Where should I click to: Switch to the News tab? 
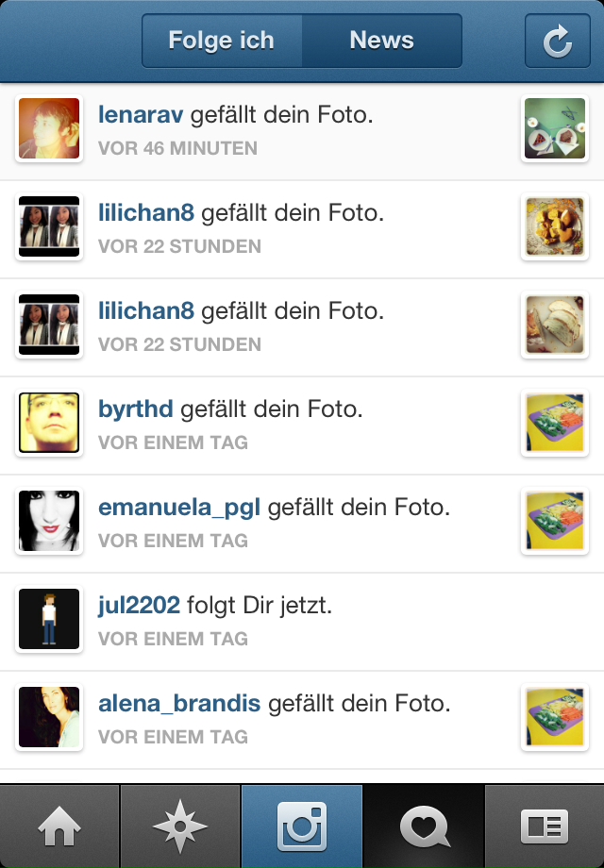point(381,41)
